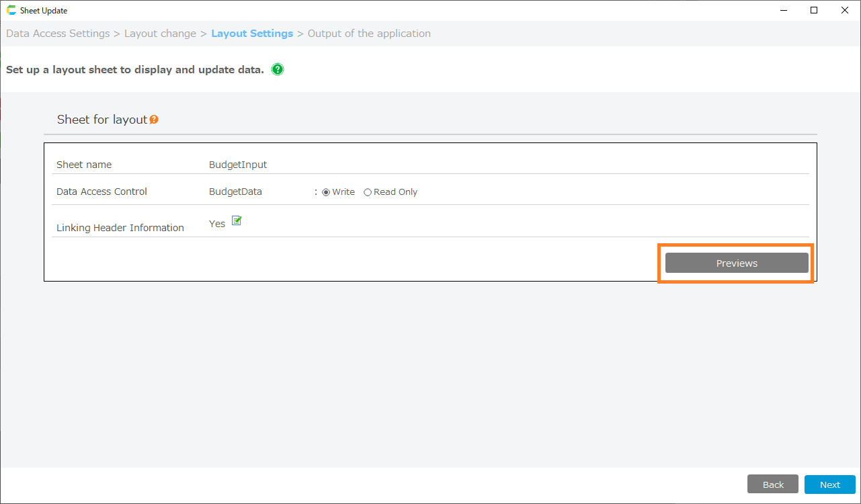The height and width of the screenshot is (504, 861).
Task: Click the orange help icon by Sheet for layout
Action: click(x=154, y=120)
